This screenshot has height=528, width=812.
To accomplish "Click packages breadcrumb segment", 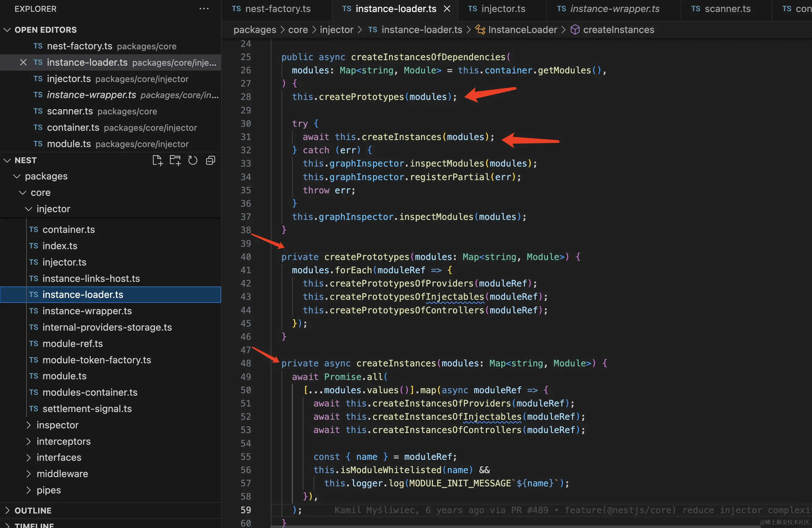I will (255, 30).
